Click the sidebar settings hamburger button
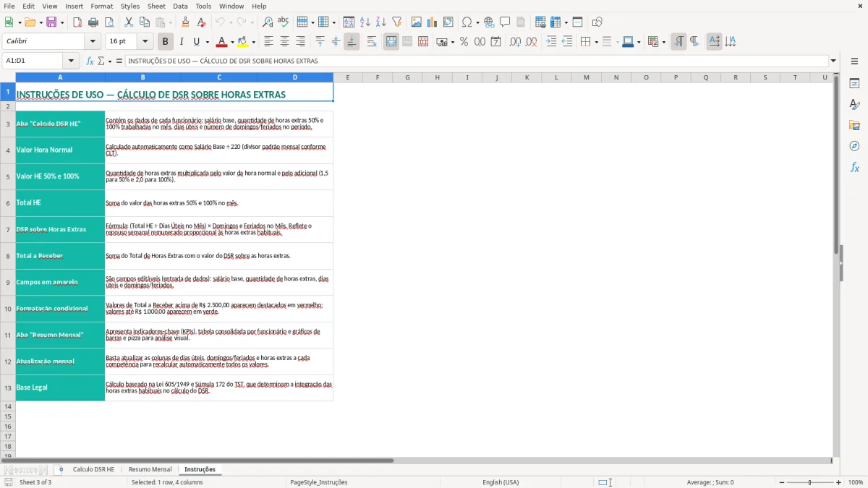This screenshot has width=868, height=488. 854,61
